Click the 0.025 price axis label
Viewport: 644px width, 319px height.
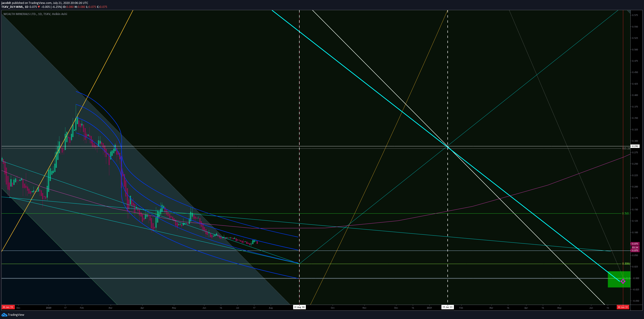[x=635, y=267]
